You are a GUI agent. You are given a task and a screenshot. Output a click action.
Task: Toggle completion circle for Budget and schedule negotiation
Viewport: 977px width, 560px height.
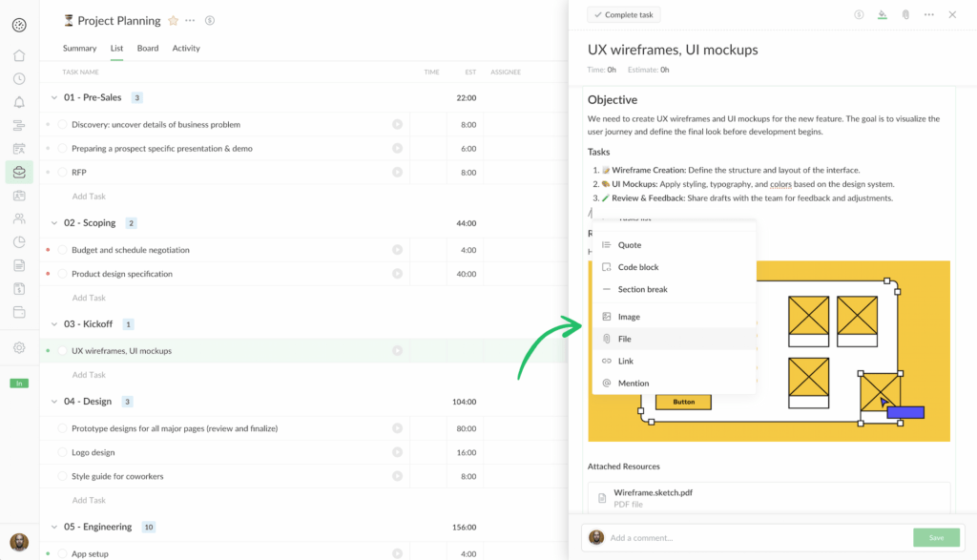(62, 250)
